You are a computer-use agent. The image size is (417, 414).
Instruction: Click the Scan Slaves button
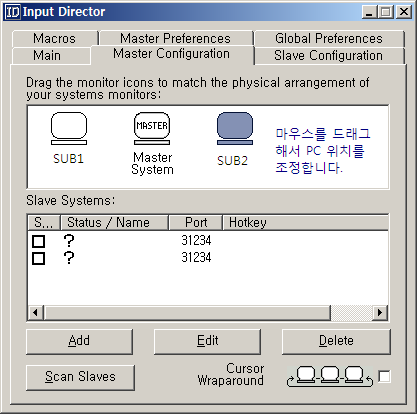(x=80, y=377)
